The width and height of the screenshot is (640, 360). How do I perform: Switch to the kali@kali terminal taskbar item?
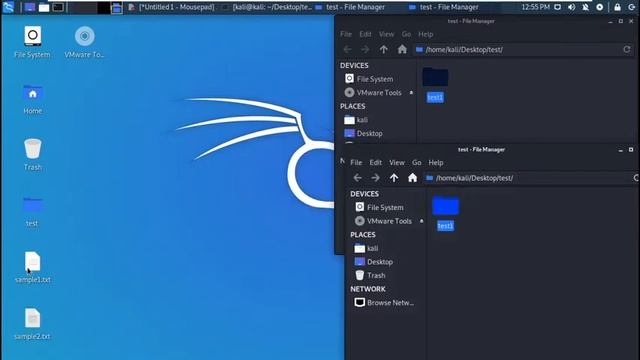(x=268, y=7)
